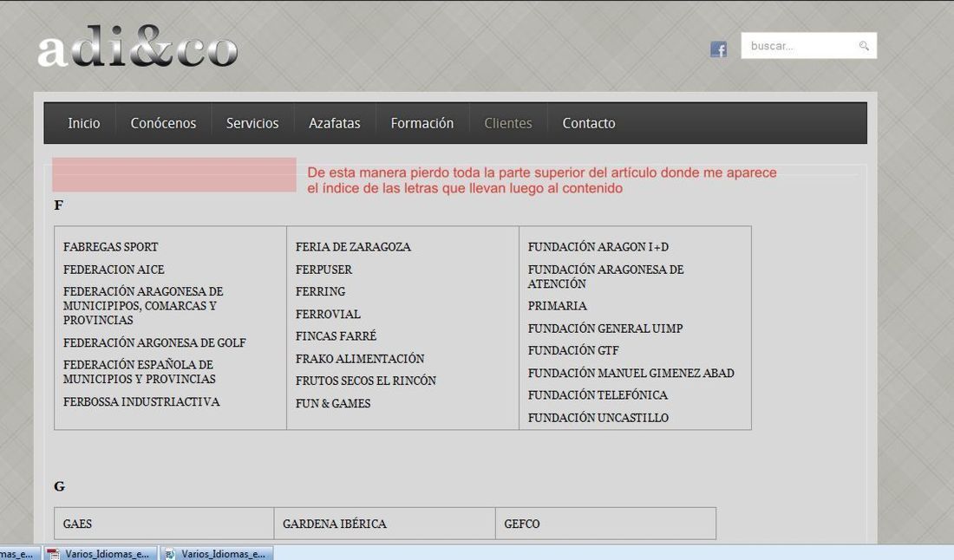Click FABREGAS SPORT entry
This screenshot has width=954, height=560.
click(111, 247)
